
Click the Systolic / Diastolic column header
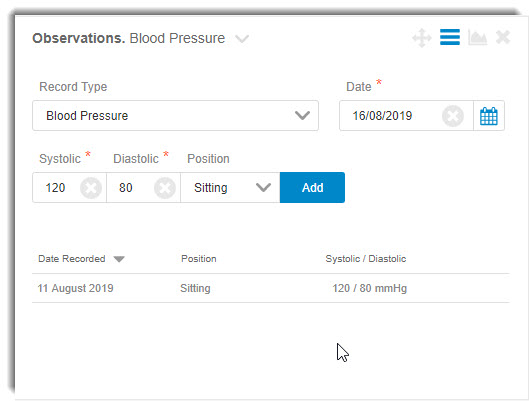click(x=366, y=259)
